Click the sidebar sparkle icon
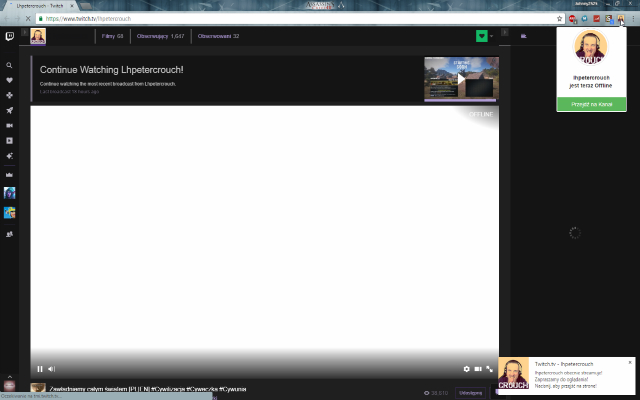 click(9, 156)
